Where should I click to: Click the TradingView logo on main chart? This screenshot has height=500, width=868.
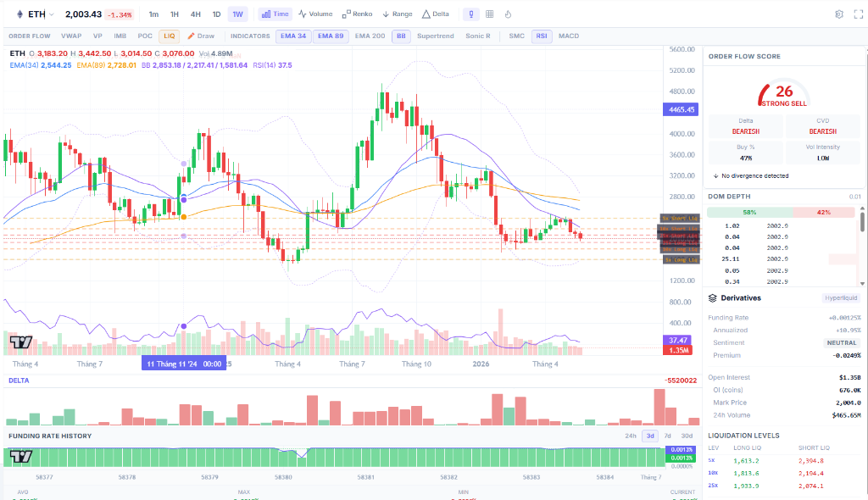[x=21, y=342]
